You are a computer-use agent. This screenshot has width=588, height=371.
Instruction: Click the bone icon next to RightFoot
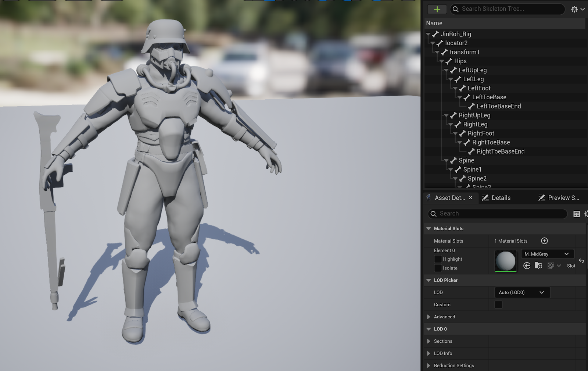[462, 133]
